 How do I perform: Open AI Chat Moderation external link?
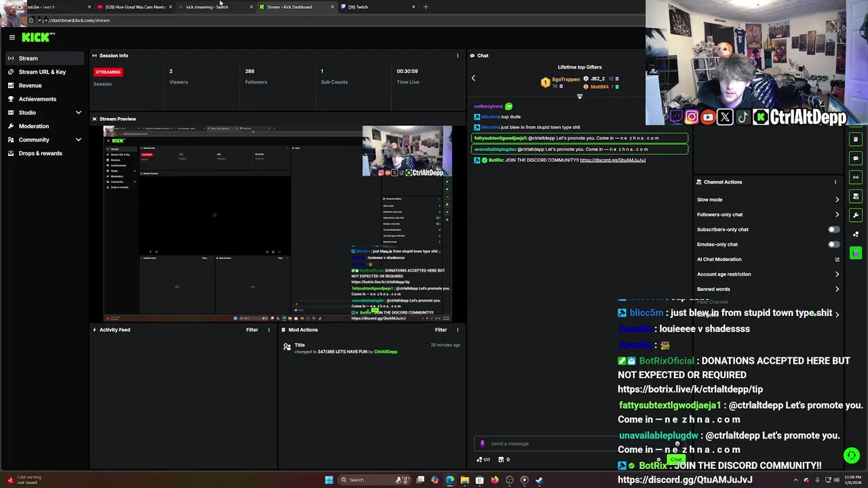837,259
